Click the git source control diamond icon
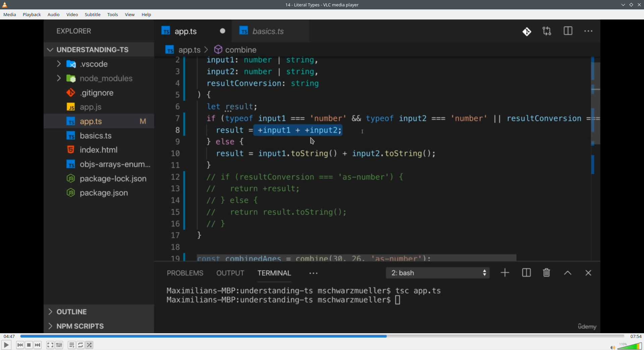 (527, 32)
